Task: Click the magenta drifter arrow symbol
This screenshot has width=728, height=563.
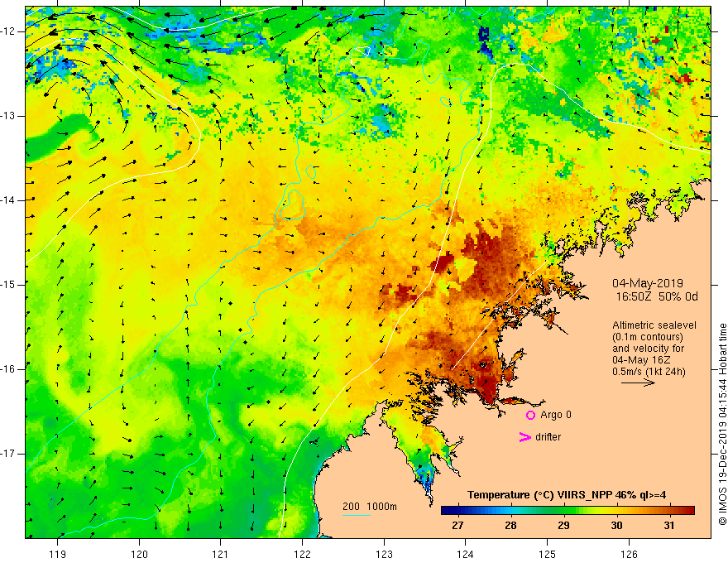Action: (524, 437)
